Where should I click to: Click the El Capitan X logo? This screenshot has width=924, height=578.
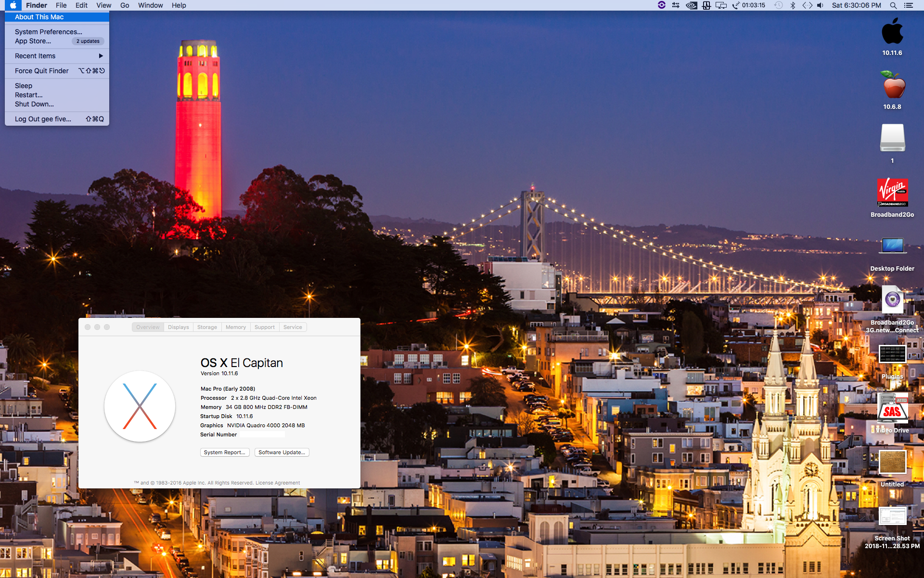coord(140,406)
